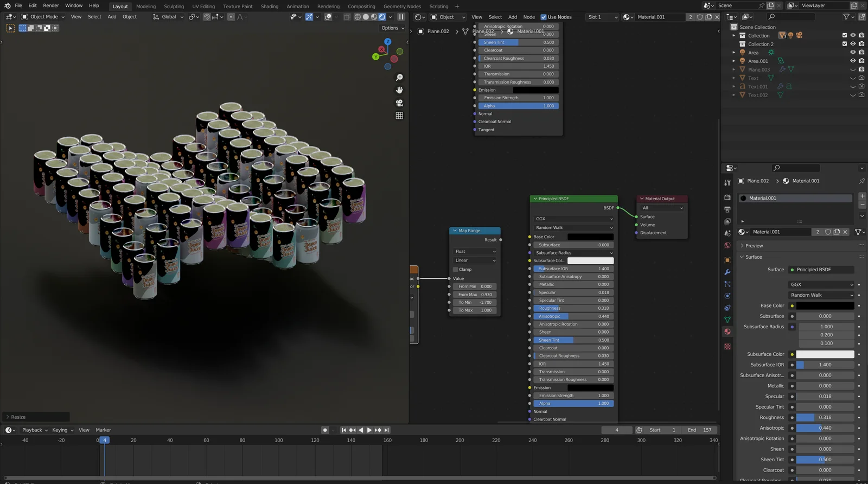Image resolution: width=868 pixels, height=484 pixels.
Task: Open the Modifiers properties tab
Action: [727, 272]
